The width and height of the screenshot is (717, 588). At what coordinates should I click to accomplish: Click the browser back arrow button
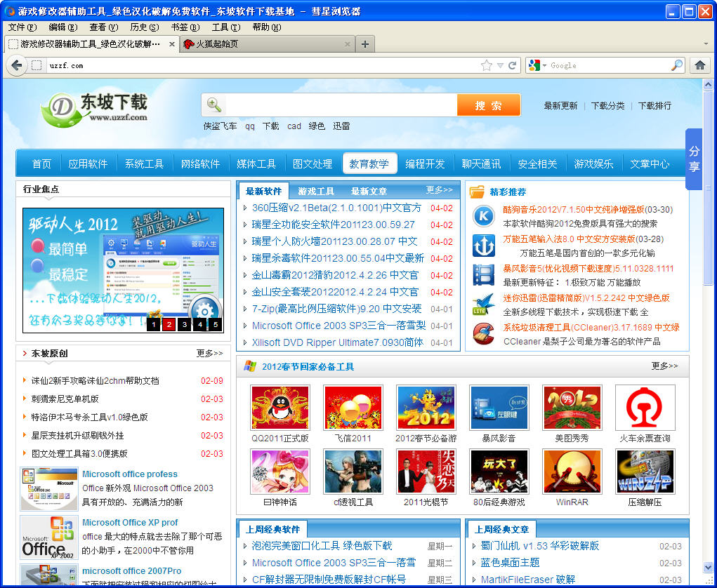16,65
